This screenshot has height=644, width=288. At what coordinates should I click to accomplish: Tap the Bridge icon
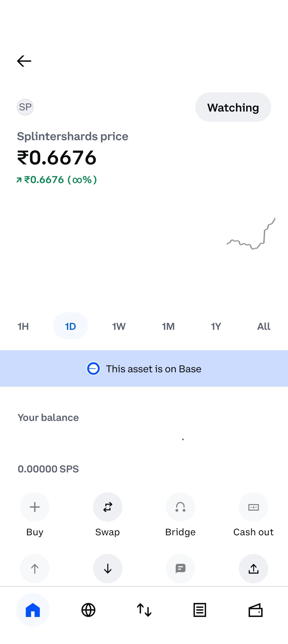pos(180,507)
